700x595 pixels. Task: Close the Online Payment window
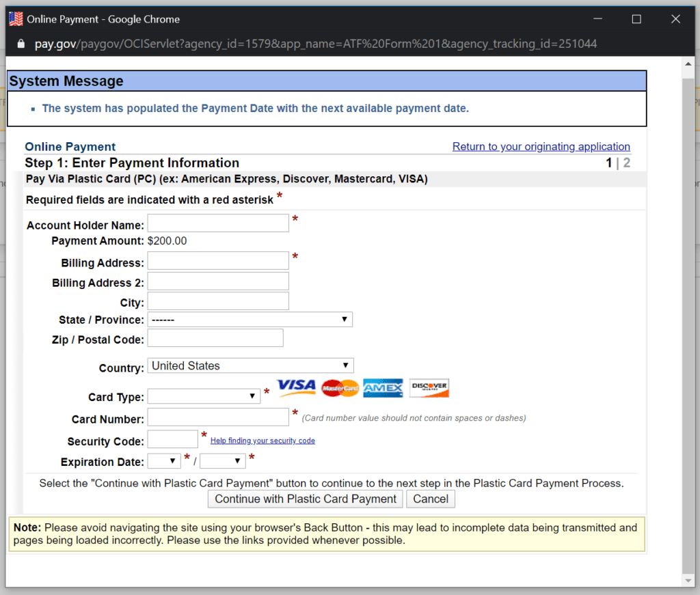pos(676,19)
